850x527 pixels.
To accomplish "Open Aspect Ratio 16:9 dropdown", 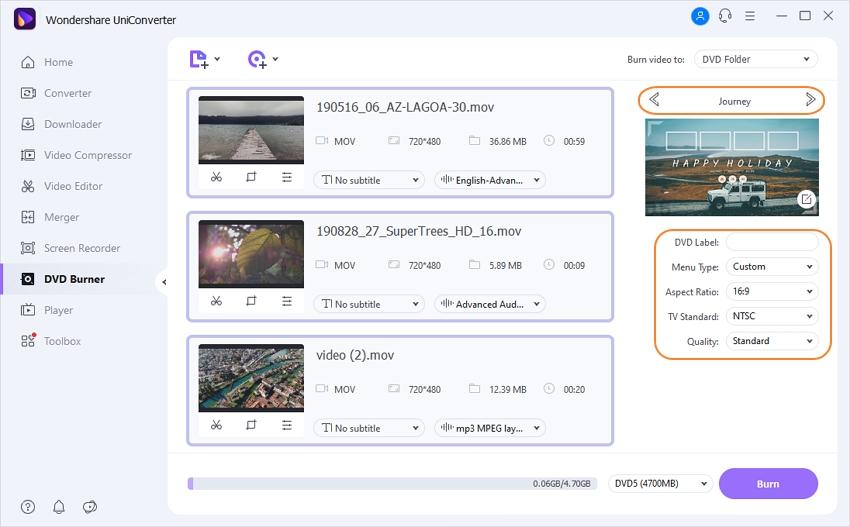I will pos(772,292).
